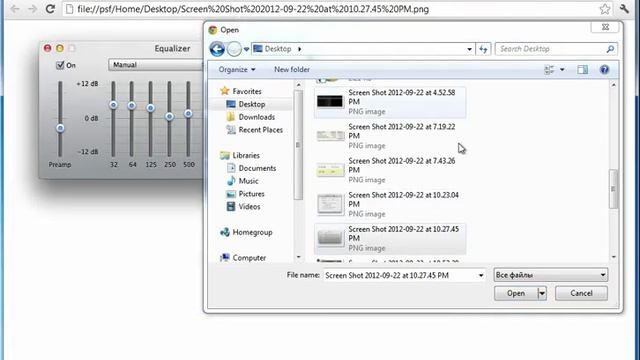Click the file list scroll down arrow
This screenshot has height=360, width=640.
(613, 257)
